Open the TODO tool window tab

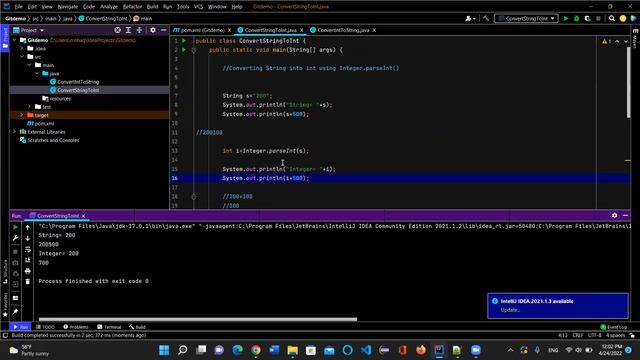click(45, 327)
